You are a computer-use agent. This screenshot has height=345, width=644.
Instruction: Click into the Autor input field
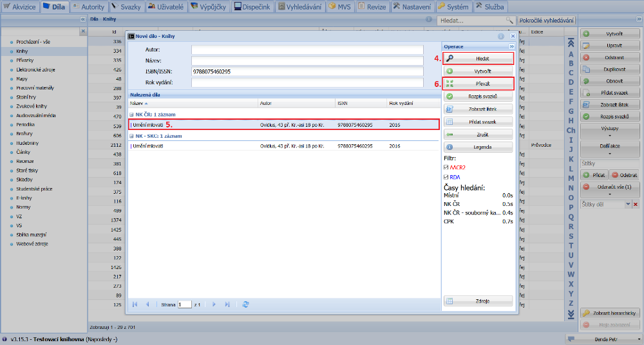(x=307, y=49)
